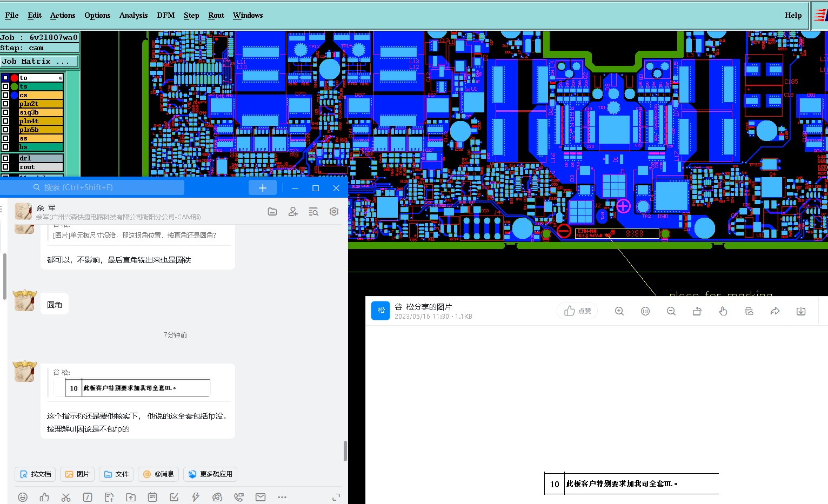Click the 点赞 like button
Image resolution: width=828 pixels, height=504 pixels.
click(578, 311)
